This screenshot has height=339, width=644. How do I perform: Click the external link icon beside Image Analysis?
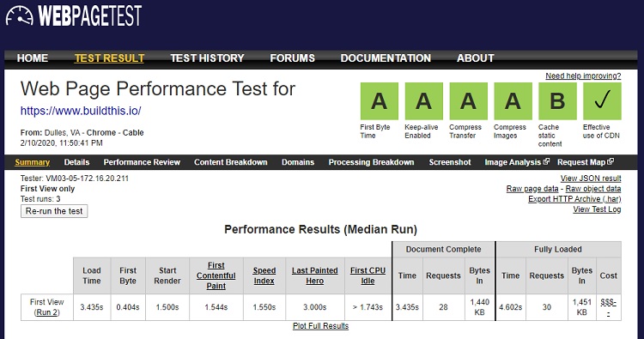pyautogui.click(x=546, y=161)
